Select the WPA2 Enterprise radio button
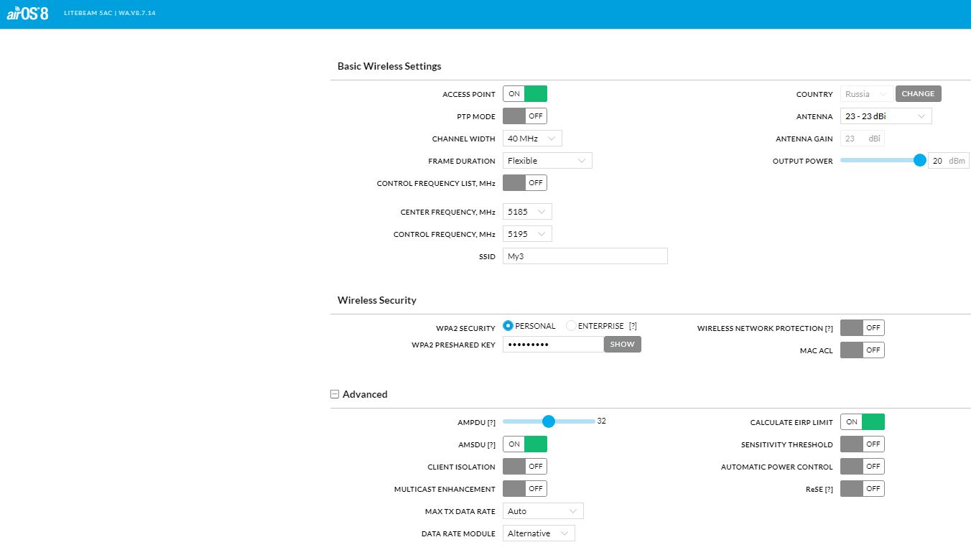 point(571,326)
